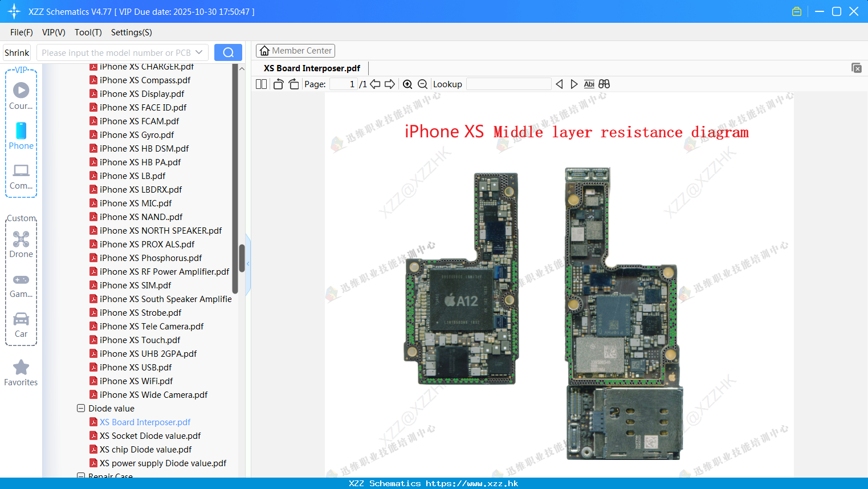The height and width of the screenshot is (489, 868).
Task: Open iPhone XS WiFi.pdf
Action: 136,381
